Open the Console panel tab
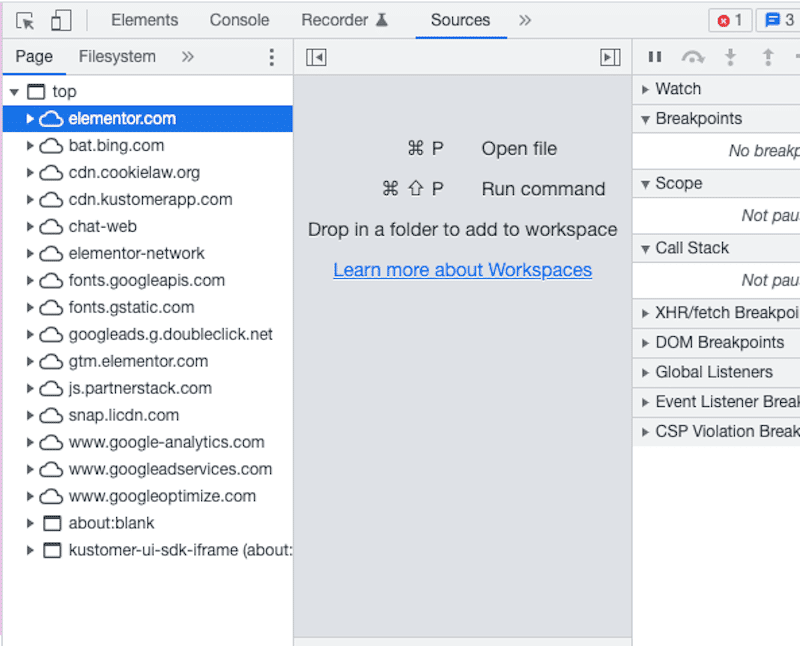 pyautogui.click(x=239, y=19)
